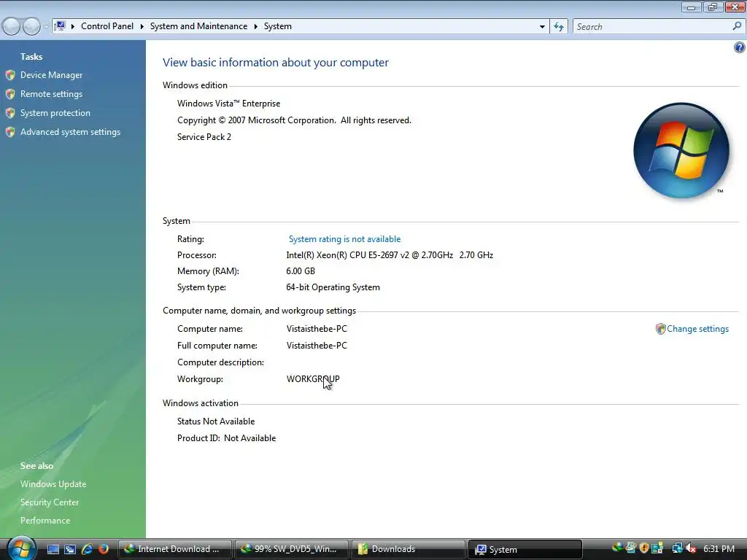Click the 6:31 PM taskbar clock

[719, 549]
